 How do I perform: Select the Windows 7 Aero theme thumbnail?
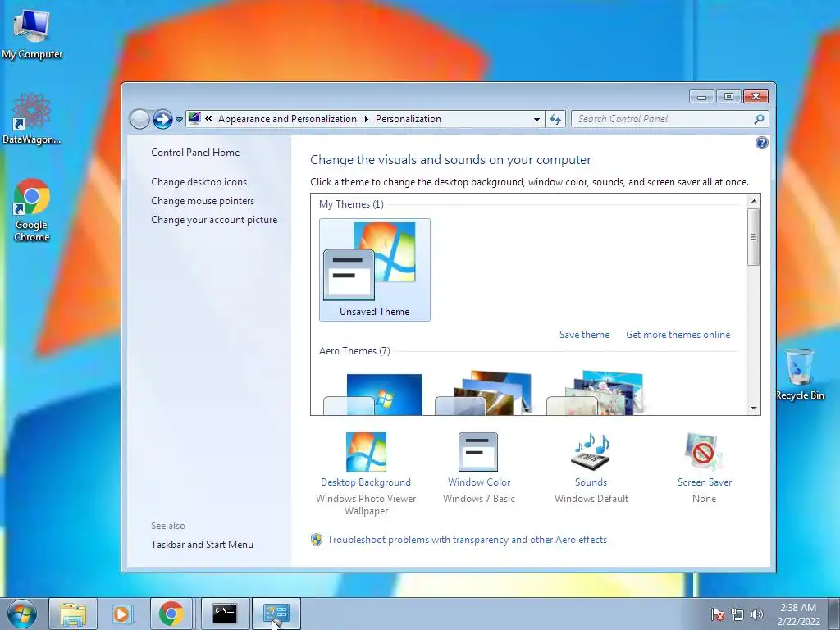(373, 394)
